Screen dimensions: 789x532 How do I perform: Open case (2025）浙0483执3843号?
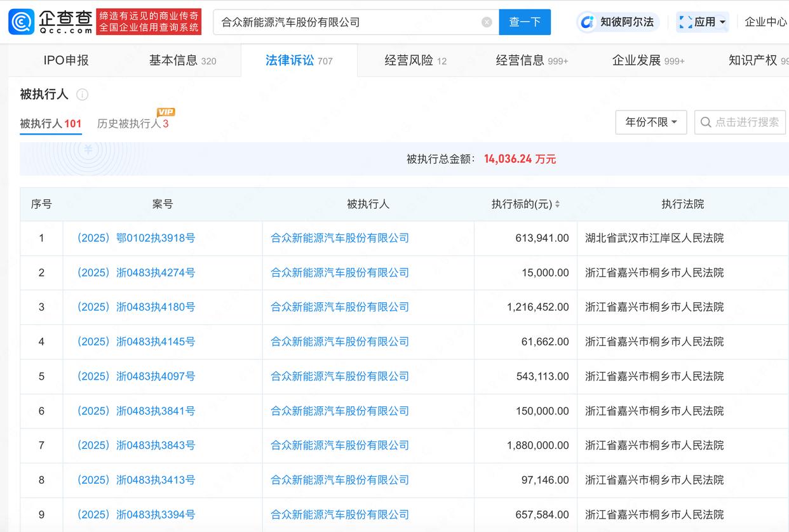point(135,445)
